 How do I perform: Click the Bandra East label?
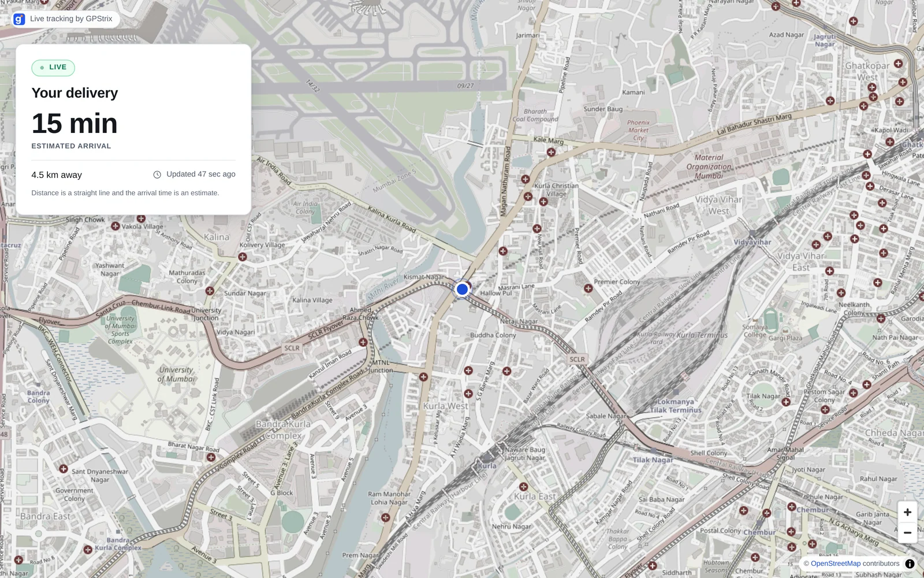[45, 516]
